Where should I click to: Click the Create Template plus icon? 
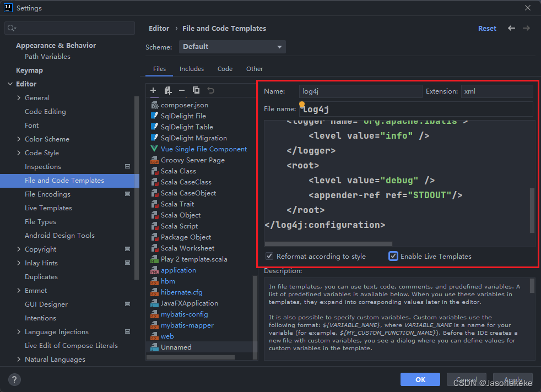(153, 90)
